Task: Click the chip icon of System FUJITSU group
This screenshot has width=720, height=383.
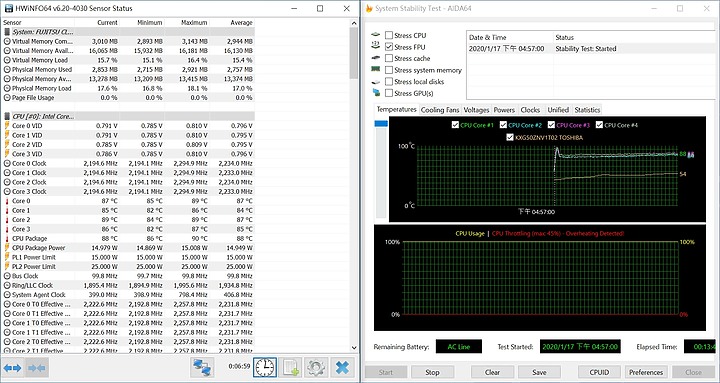Action: click(7, 32)
